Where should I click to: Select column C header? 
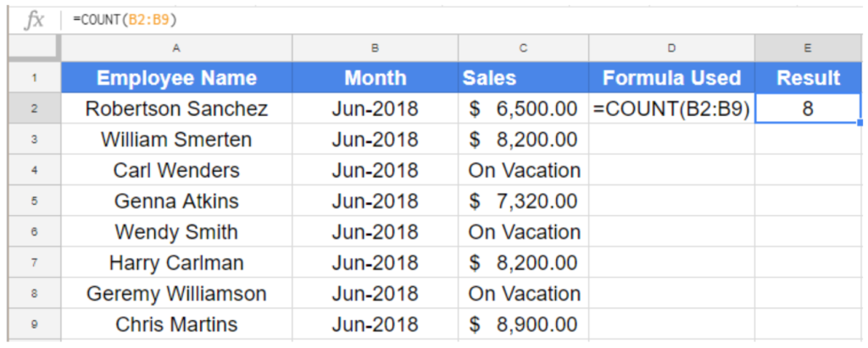pos(523,48)
